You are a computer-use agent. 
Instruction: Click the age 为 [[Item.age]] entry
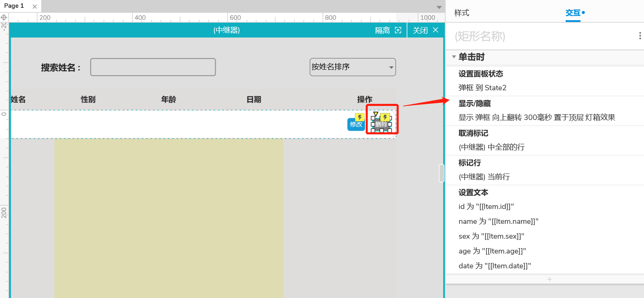(492, 251)
